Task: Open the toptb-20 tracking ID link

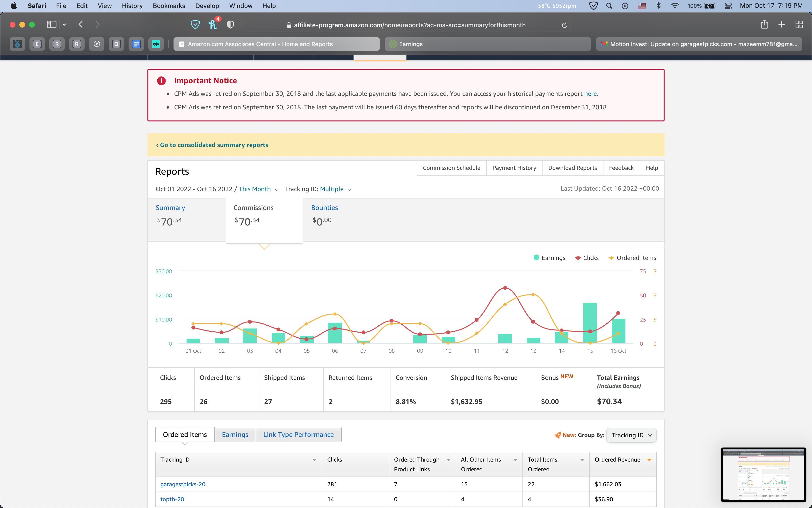Action: pos(172,499)
